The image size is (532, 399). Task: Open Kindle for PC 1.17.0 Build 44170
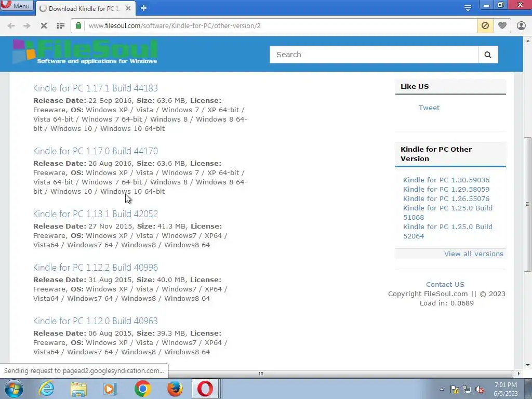click(96, 151)
